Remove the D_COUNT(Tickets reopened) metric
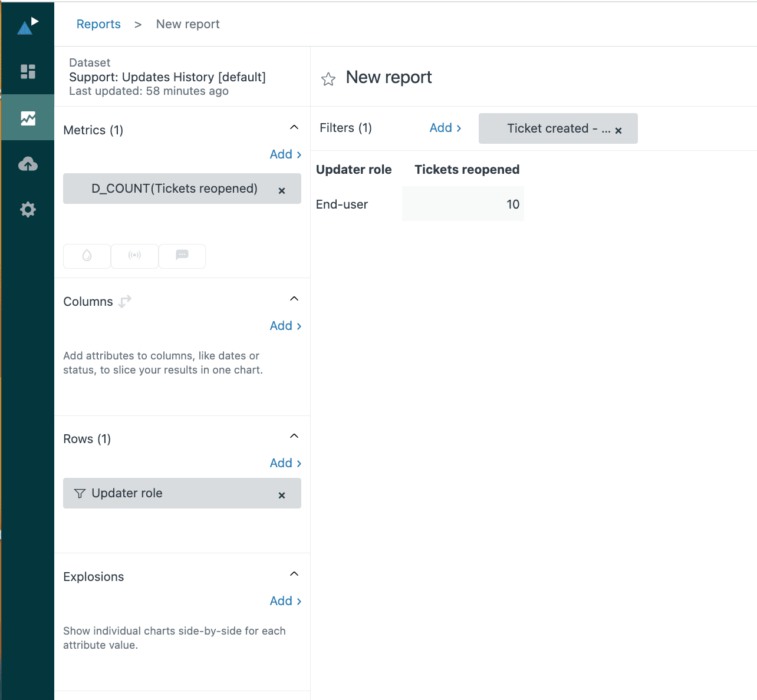The image size is (757, 700). [282, 189]
